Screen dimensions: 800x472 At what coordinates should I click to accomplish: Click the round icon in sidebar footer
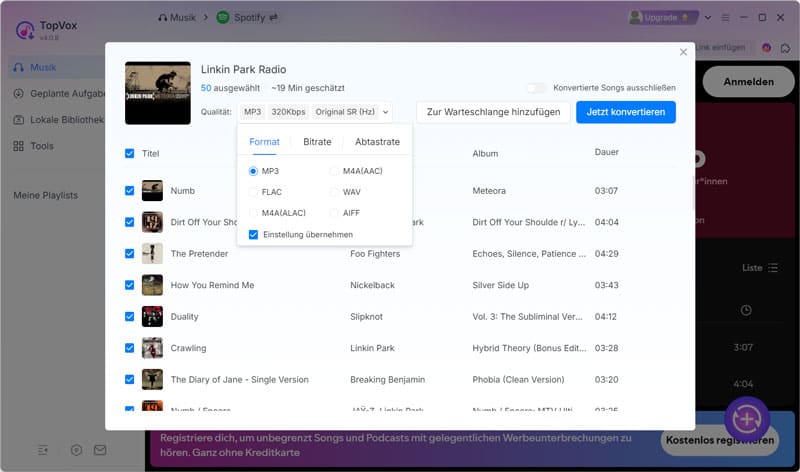(76, 450)
